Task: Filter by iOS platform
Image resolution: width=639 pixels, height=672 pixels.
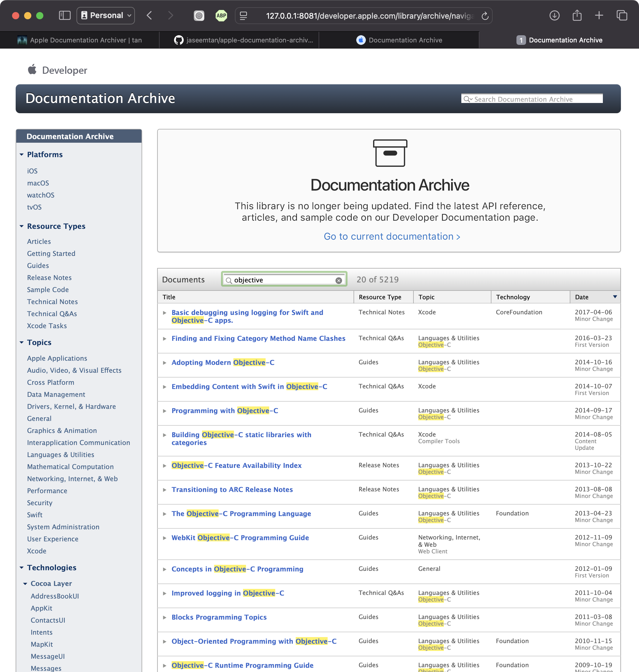Action: click(32, 171)
